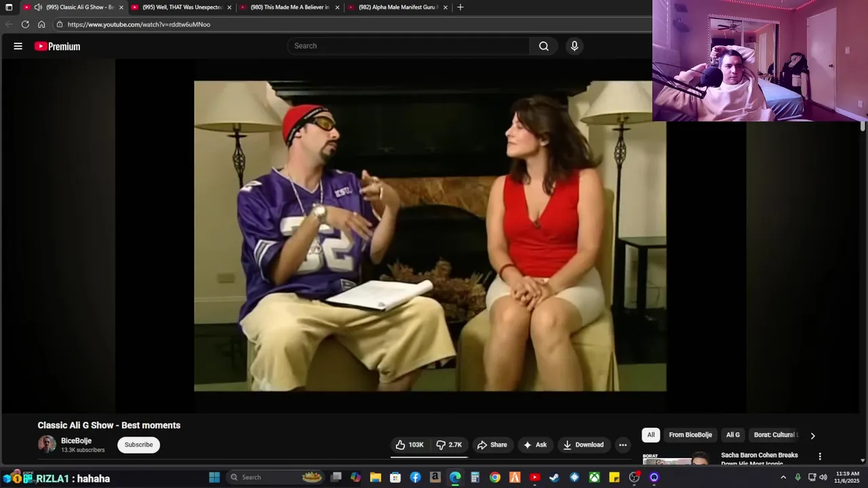Click the search magnifier button

click(544, 46)
